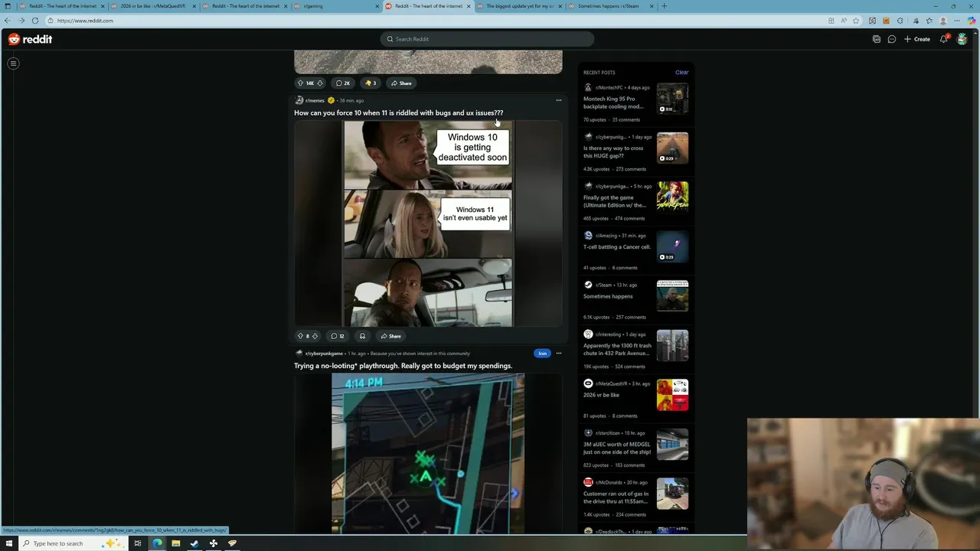View the Windows 11 car meme image
The image size is (980, 551).
coord(428,223)
